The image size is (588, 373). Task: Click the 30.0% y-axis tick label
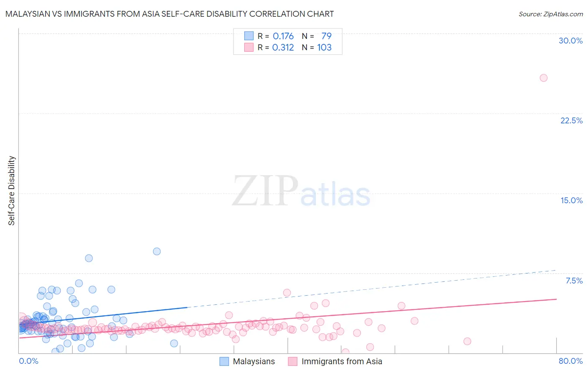[570, 41]
